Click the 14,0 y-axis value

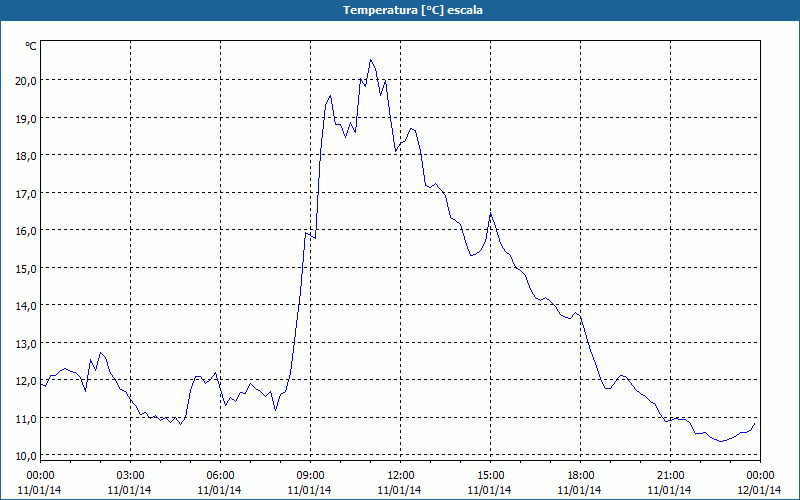coord(27,306)
